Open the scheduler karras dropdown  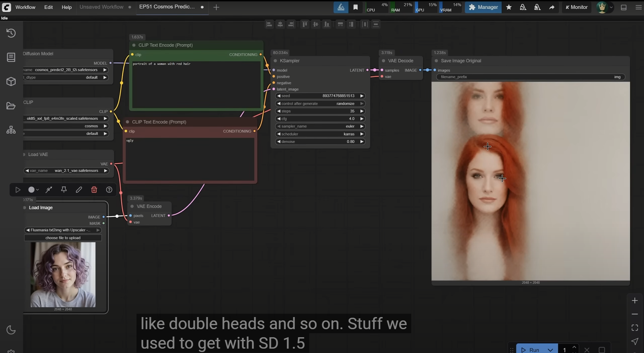point(320,134)
